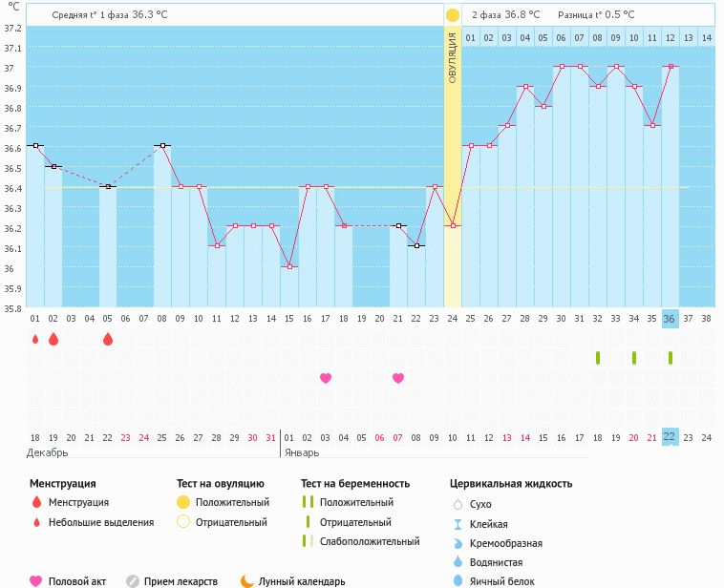Screen dimensions: 724x588
Task: Click the Сухо cervical fluid legend icon
Action: click(x=458, y=504)
